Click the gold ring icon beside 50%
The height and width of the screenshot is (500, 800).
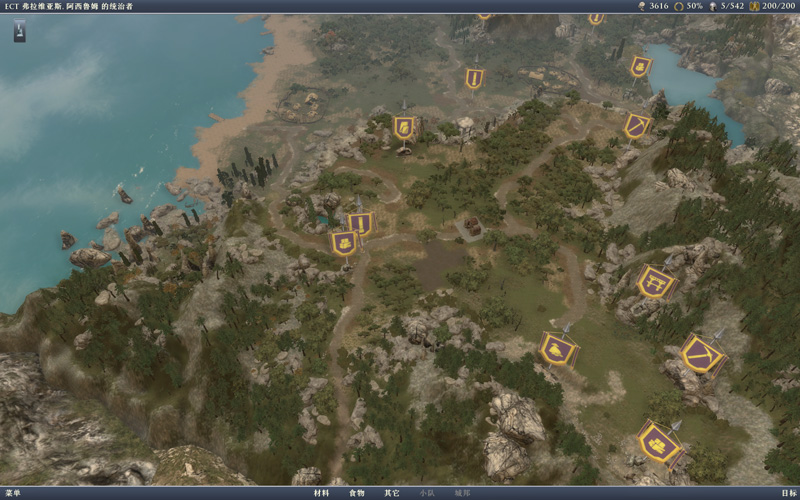679,6
